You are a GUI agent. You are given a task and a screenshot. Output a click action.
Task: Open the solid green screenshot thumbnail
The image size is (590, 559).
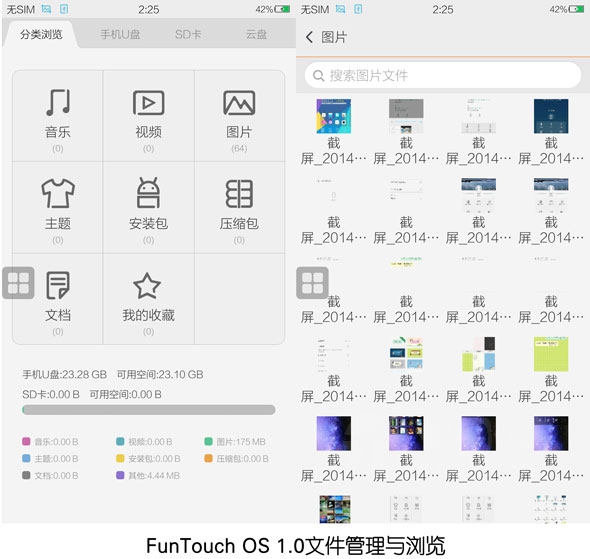551,354
